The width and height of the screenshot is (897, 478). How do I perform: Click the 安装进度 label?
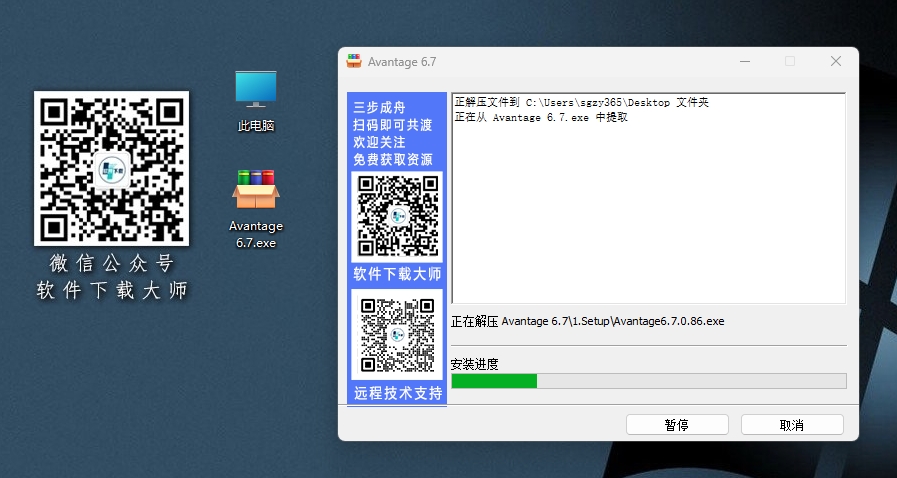pyautogui.click(x=474, y=364)
